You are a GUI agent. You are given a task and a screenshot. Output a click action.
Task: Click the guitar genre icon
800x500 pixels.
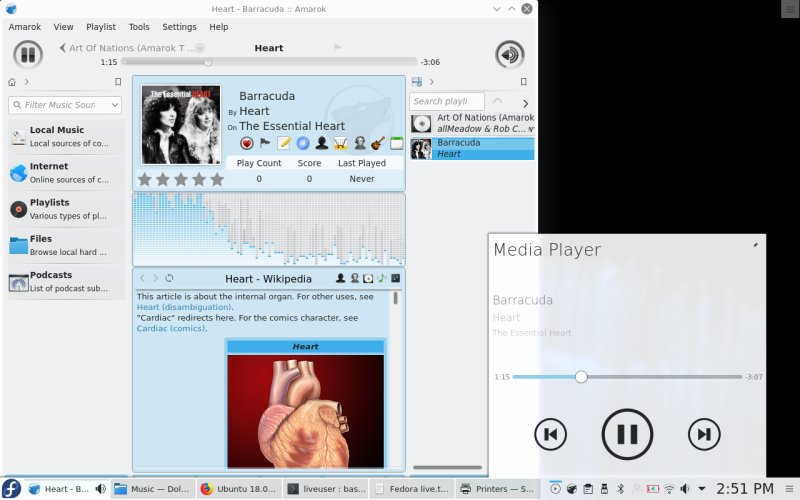point(378,143)
